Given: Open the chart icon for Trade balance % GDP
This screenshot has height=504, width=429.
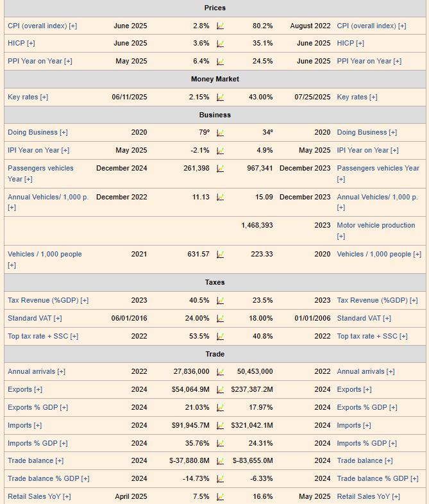Looking at the screenshot, I should tap(220, 479).
